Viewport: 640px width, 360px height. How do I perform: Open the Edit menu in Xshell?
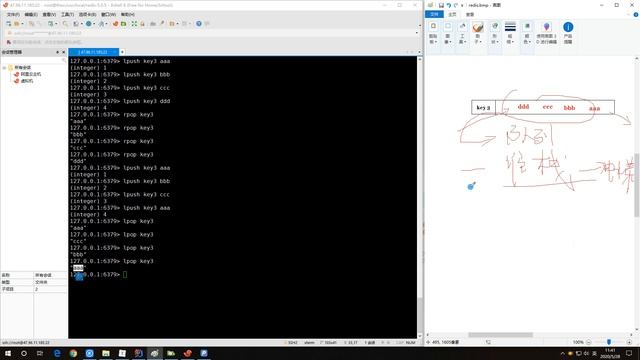coord(31,14)
